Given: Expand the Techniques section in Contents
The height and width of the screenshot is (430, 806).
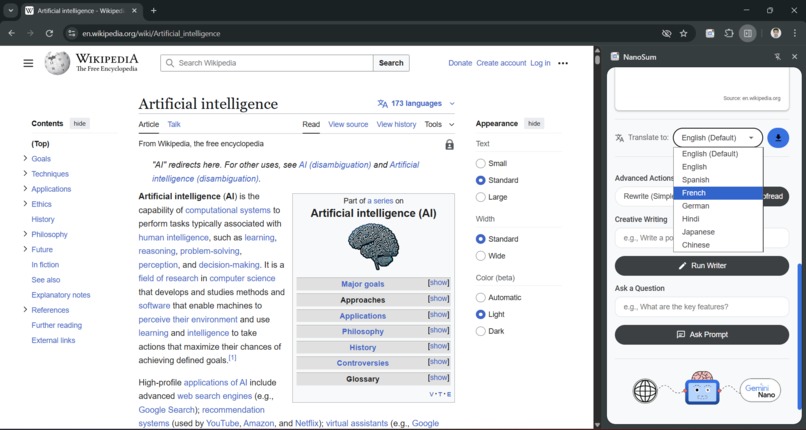Looking at the screenshot, I should point(25,173).
